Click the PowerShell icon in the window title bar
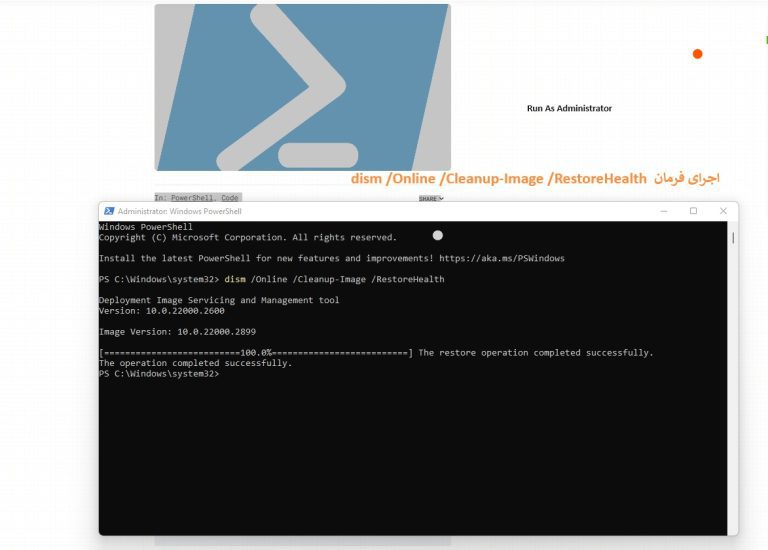The image size is (768, 550). [108, 211]
